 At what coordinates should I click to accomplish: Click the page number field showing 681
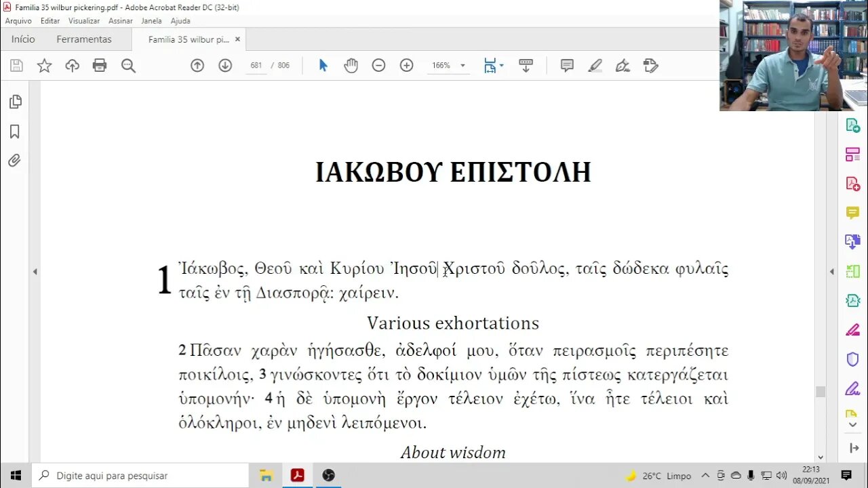pos(256,66)
